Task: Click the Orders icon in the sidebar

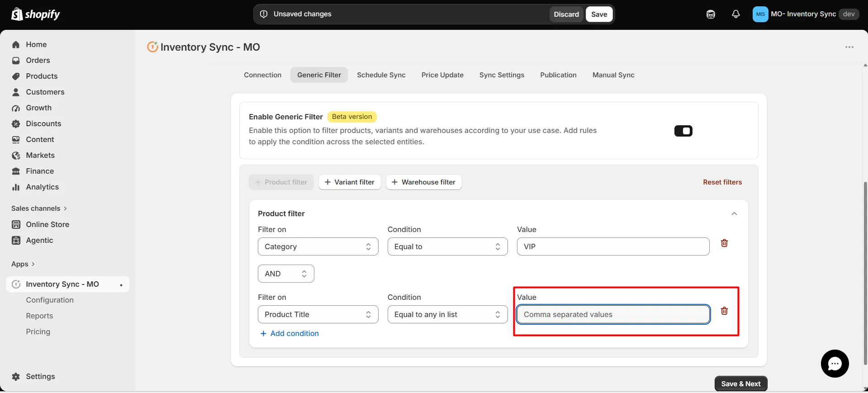Action: point(16,60)
